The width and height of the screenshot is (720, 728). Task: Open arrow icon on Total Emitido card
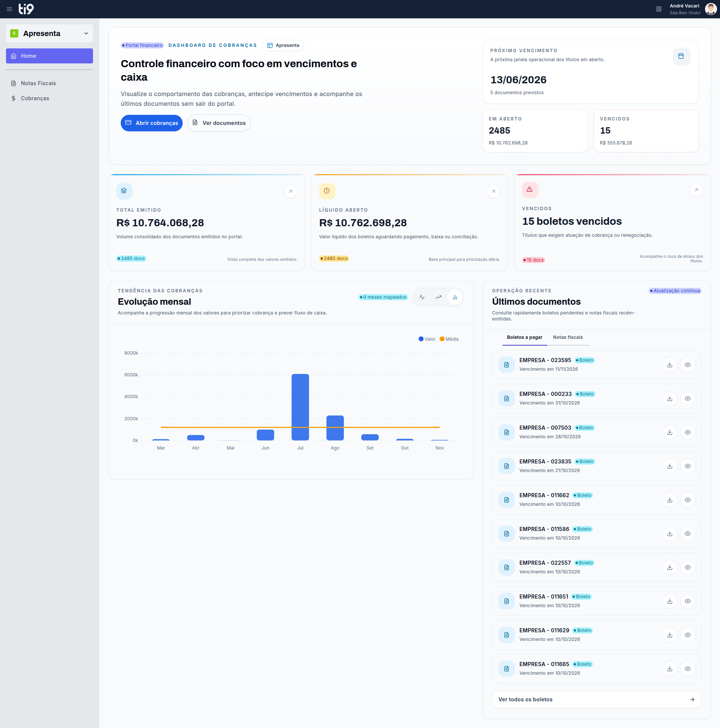290,191
